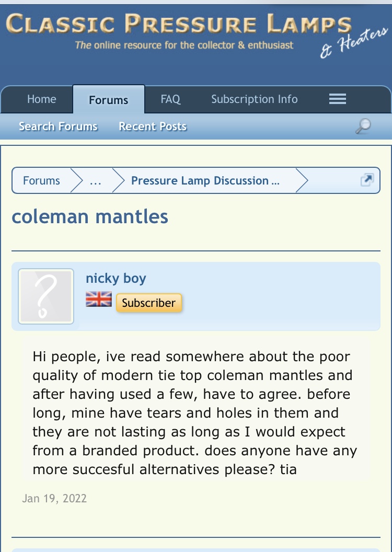Open Pressure Lamp Discussion breadcrumb link
The height and width of the screenshot is (552, 392).
(205, 181)
